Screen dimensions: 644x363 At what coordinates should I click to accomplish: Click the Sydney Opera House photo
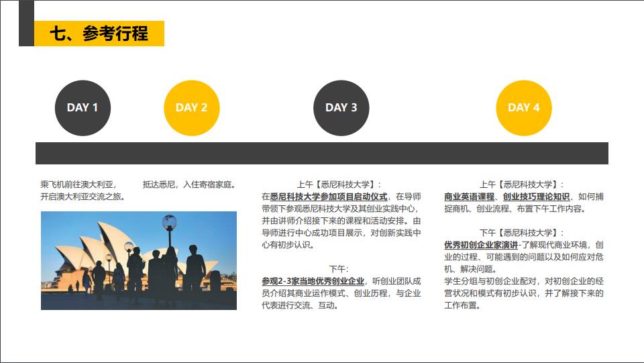point(139,261)
